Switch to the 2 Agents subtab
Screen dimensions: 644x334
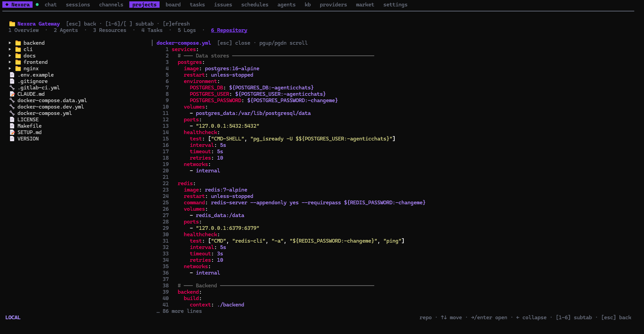(66, 30)
